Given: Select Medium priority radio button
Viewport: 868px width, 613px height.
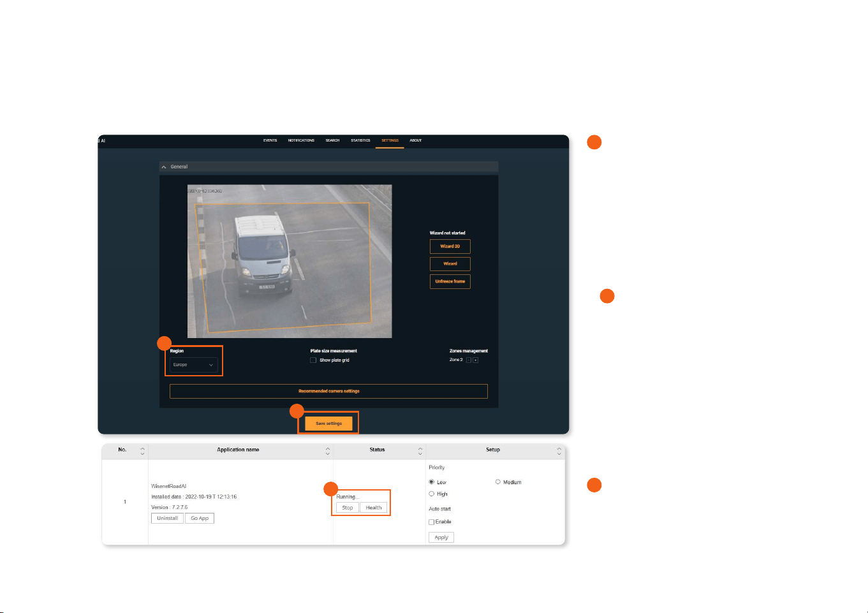Looking at the screenshot, I should [498, 482].
